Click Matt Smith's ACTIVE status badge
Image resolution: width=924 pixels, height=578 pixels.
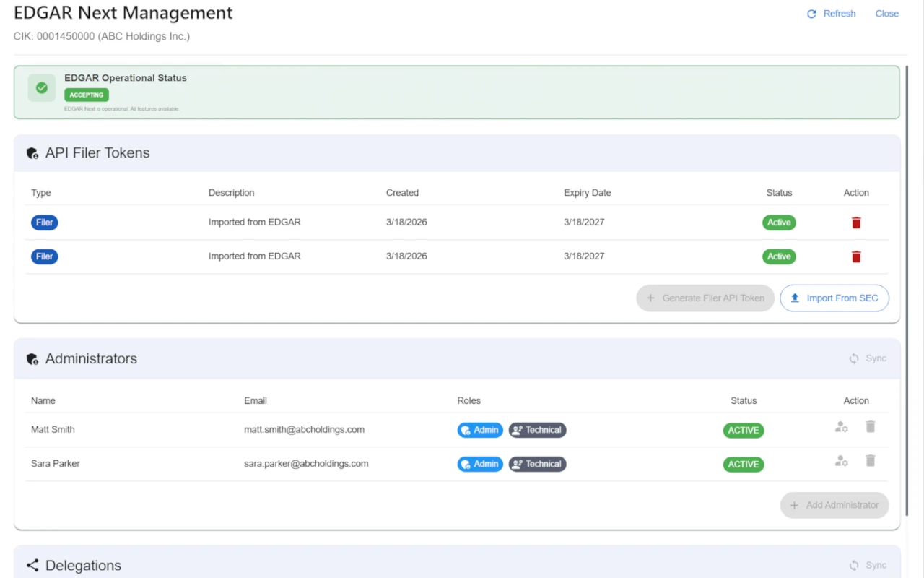[744, 430]
